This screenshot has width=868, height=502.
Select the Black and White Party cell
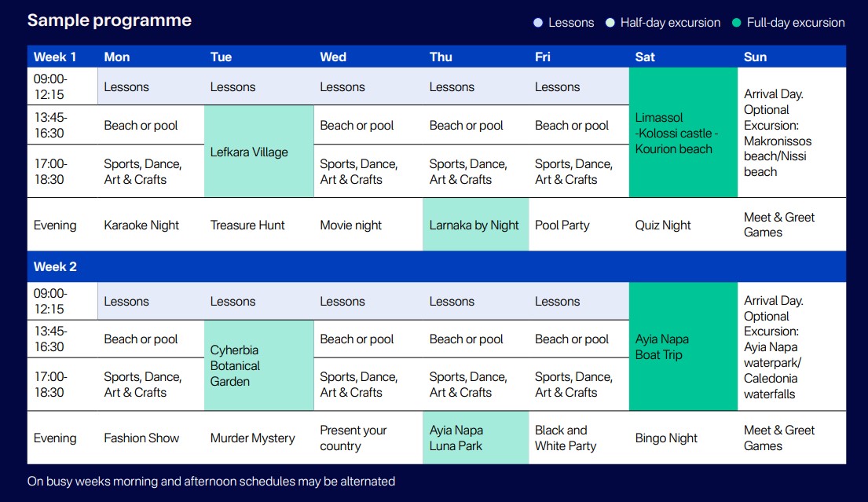(579, 438)
